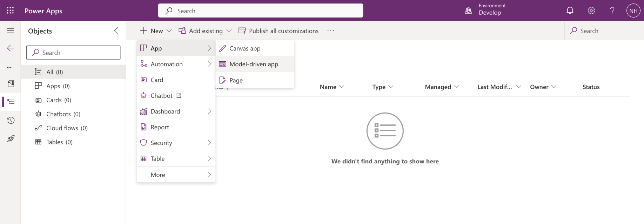Image resolution: width=644 pixels, height=224 pixels.
Task: Click the back arrow in left rail
Action: (11, 48)
